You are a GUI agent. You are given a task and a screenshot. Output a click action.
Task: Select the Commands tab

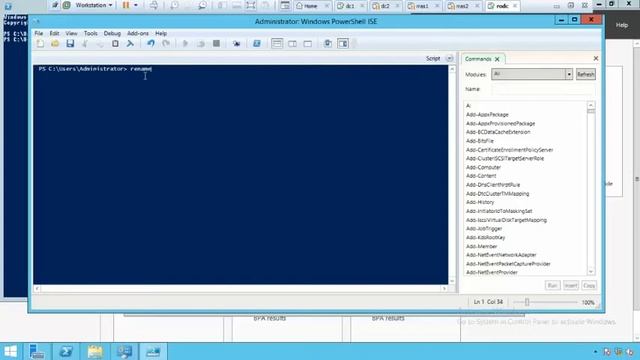pos(478,59)
